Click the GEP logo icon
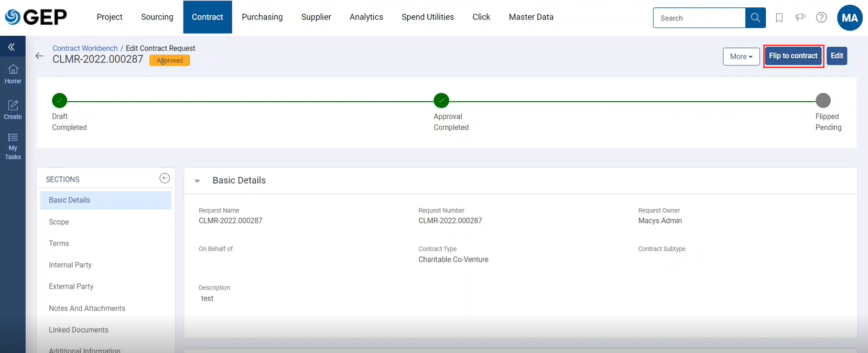The height and width of the screenshot is (353, 868). point(13,17)
